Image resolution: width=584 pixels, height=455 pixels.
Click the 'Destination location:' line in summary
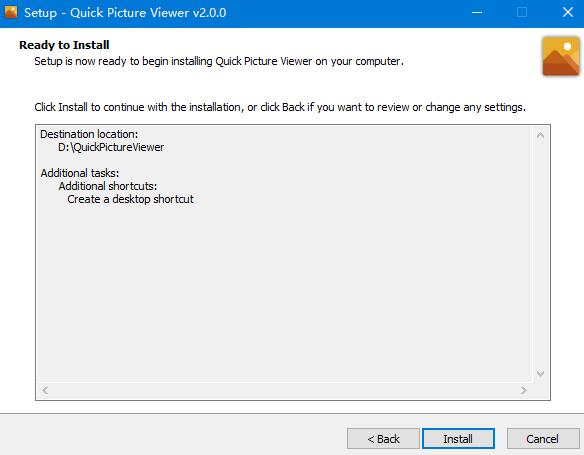89,134
